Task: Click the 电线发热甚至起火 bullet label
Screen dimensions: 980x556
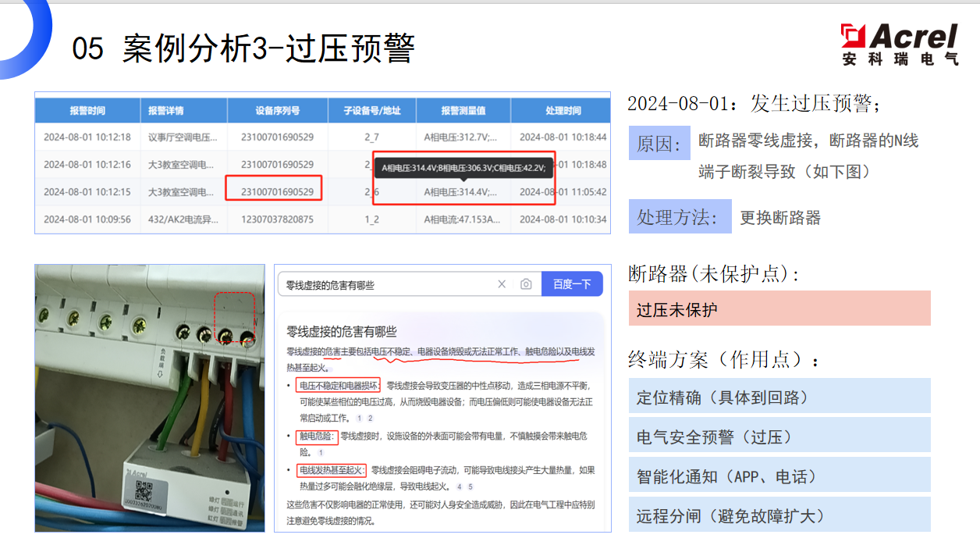Action: point(331,470)
